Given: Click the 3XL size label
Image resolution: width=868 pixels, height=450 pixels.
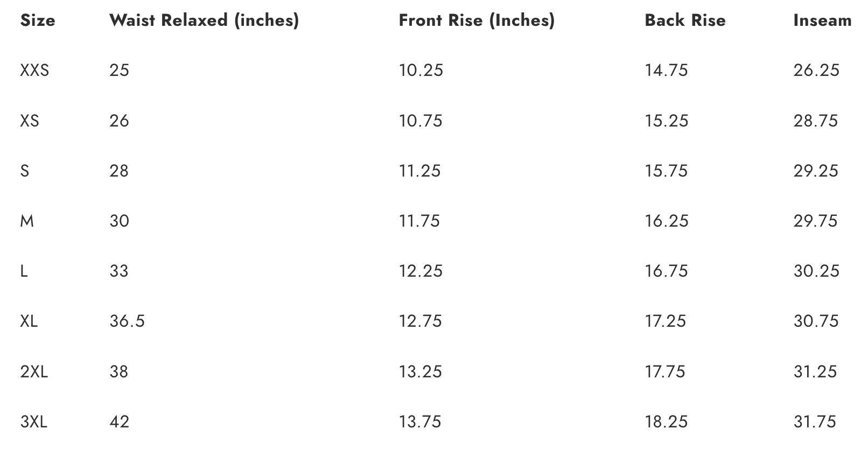Looking at the screenshot, I should (33, 421).
